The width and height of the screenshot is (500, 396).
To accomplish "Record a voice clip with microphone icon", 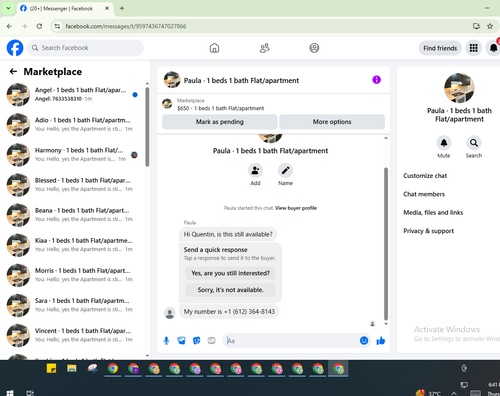I will (166, 341).
